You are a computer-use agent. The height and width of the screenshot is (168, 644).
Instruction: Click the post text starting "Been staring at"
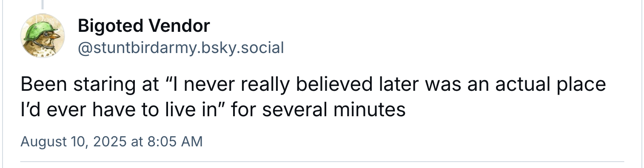313,97
